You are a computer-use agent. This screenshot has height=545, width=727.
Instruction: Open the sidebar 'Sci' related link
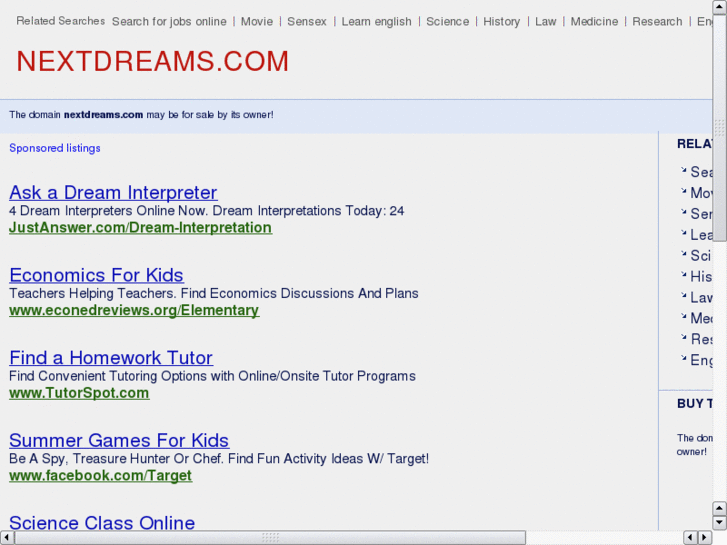pyautogui.click(x=701, y=256)
